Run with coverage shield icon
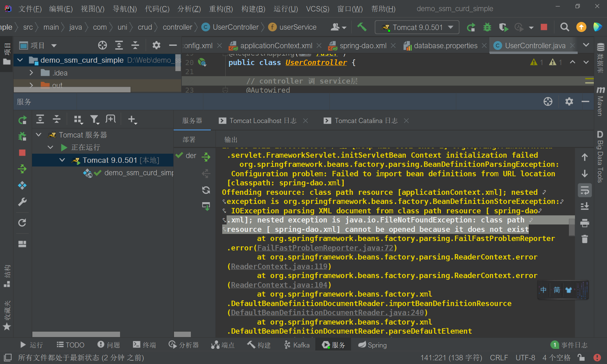This screenshot has height=364, width=607. click(x=503, y=27)
